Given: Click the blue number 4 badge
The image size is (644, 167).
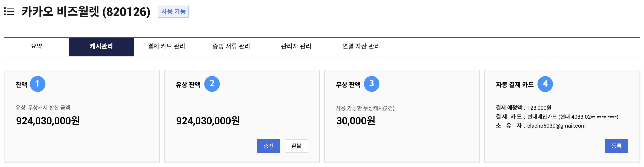Looking at the screenshot, I should (x=545, y=84).
